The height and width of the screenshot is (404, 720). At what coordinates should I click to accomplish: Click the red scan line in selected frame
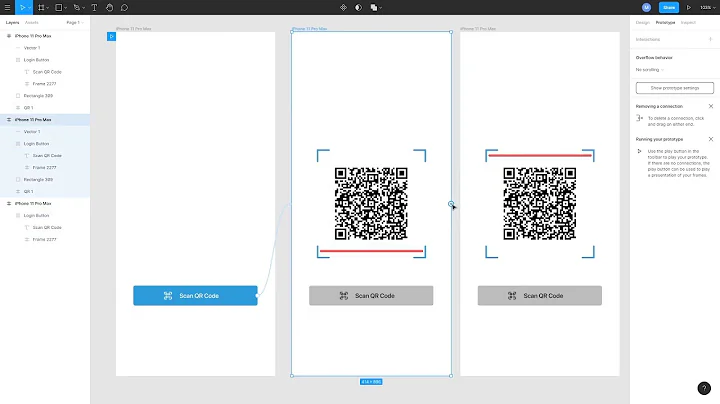click(371, 251)
